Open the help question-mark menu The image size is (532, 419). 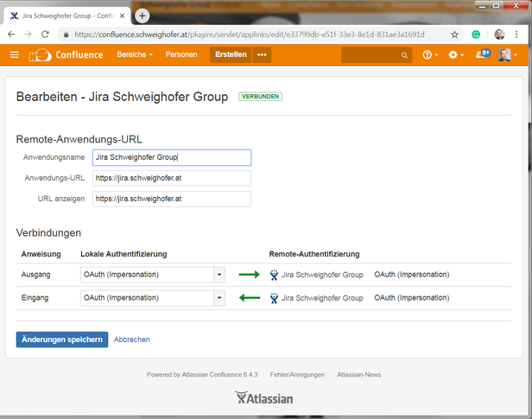click(430, 54)
